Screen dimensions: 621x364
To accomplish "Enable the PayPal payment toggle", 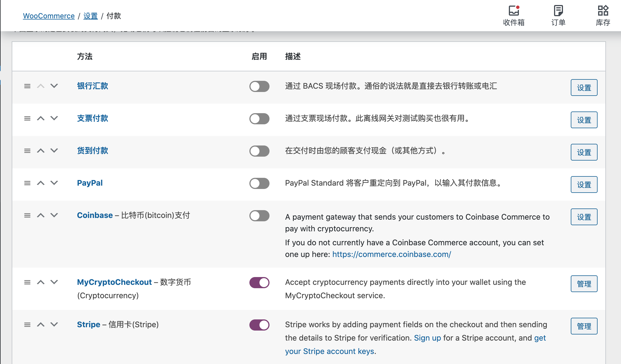I will (x=259, y=183).
